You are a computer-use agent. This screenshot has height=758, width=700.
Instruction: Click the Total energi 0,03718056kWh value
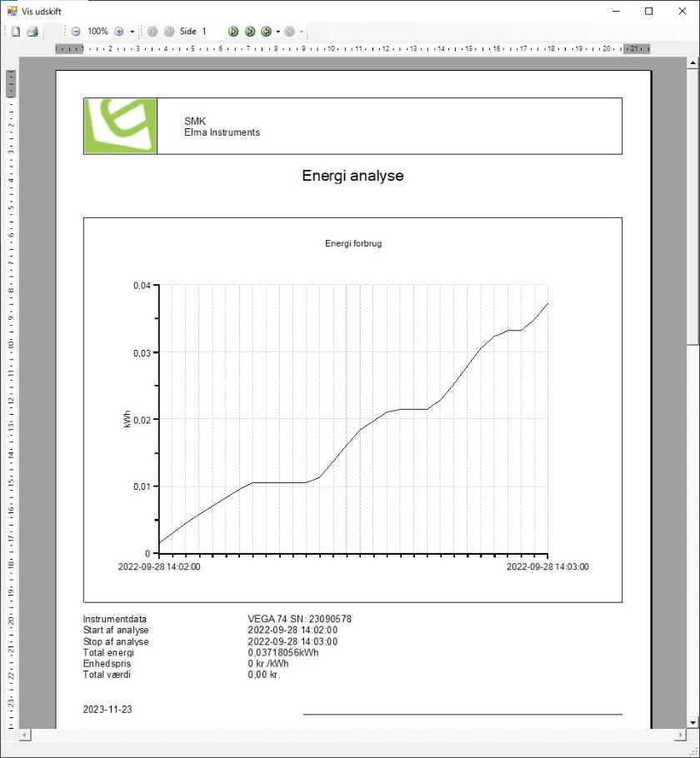coord(283,652)
